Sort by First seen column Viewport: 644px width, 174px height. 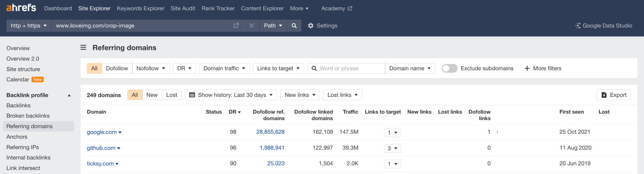(x=571, y=112)
